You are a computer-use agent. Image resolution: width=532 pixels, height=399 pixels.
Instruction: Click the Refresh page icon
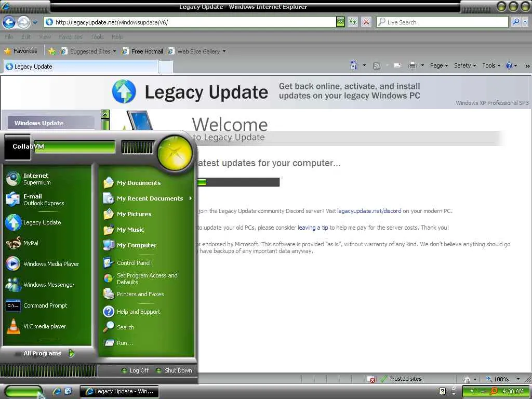point(353,22)
